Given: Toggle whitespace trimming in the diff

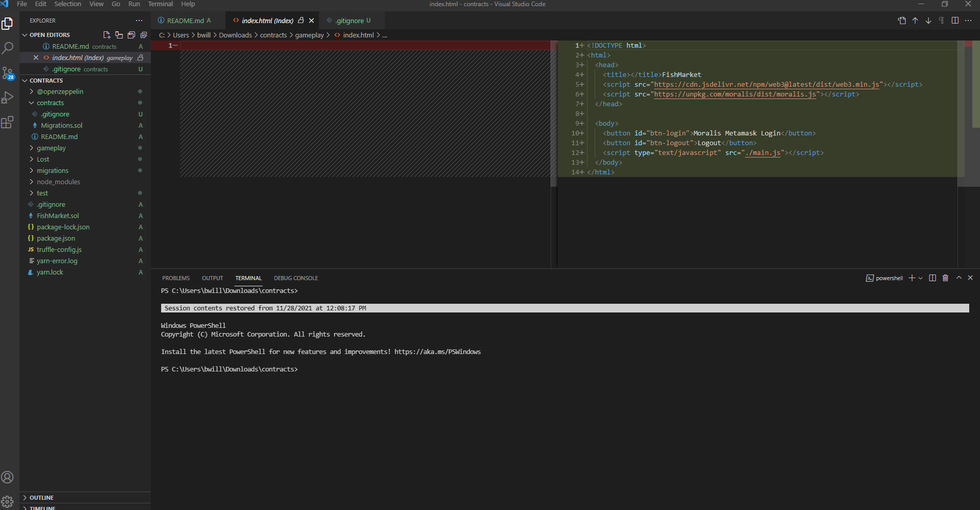Looking at the screenshot, I should tap(942, 21).
